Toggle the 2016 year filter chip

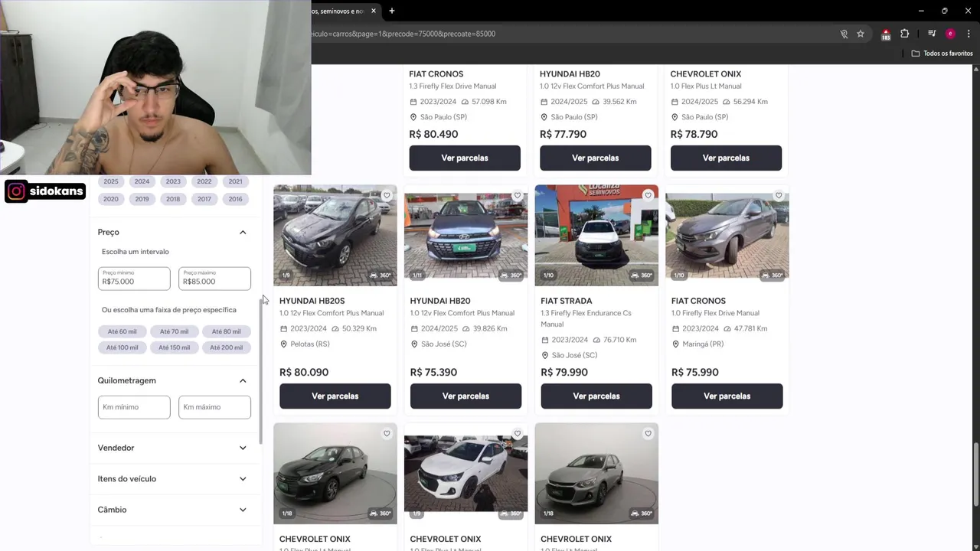[235, 199]
